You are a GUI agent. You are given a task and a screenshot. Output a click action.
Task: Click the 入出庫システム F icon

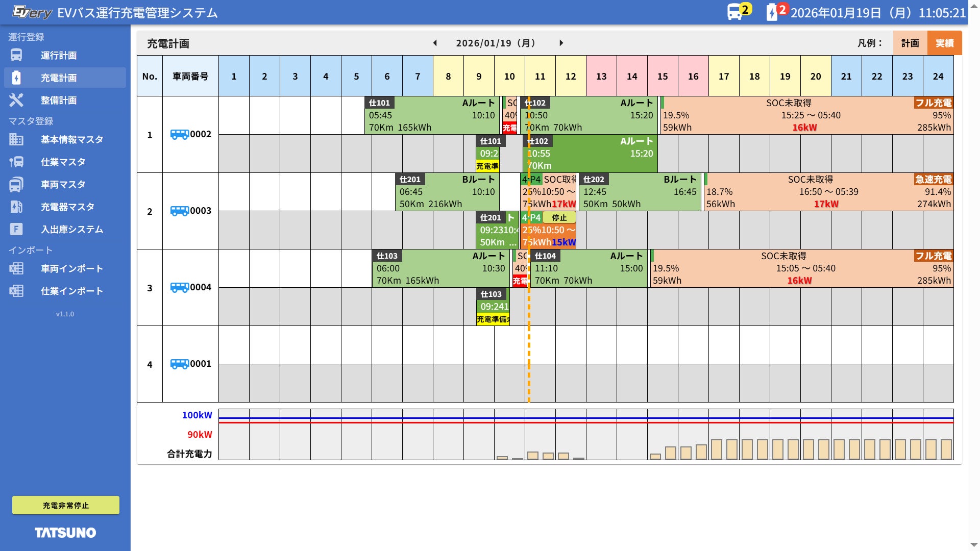[16, 229]
